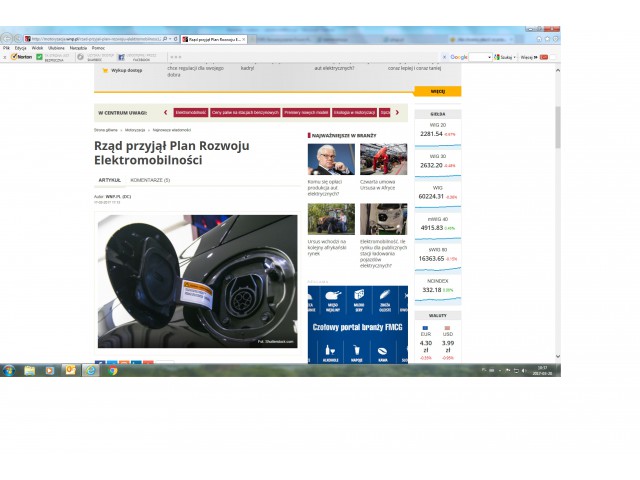Switch to the Komentarze (5) tab

(x=150, y=180)
